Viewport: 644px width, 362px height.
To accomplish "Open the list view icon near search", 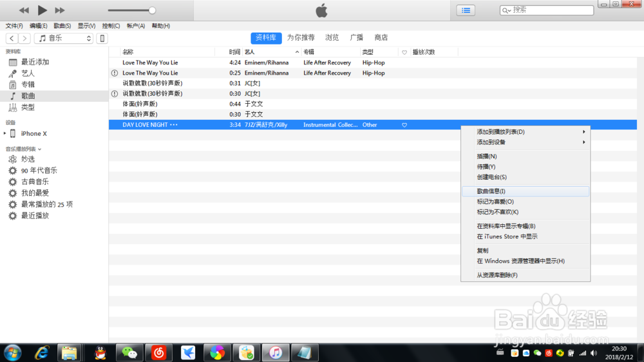I will point(466,10).
